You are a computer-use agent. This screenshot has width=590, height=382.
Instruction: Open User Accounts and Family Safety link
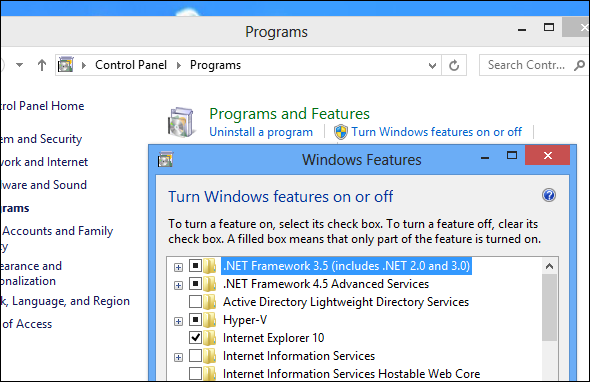coord(57,238)
